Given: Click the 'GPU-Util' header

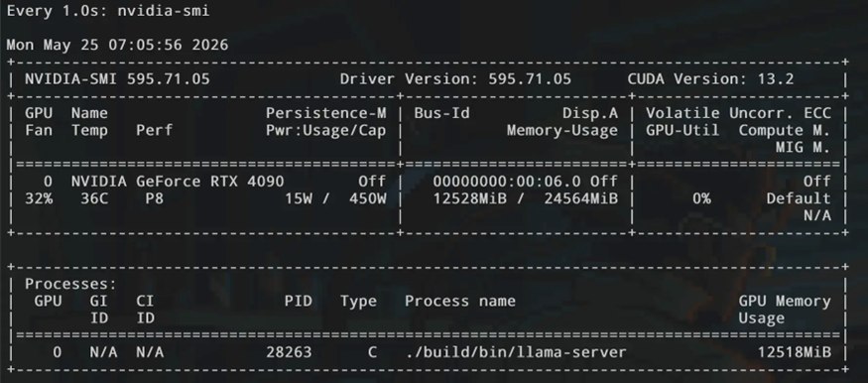Looking at the screenshot, I should (682, 131).
